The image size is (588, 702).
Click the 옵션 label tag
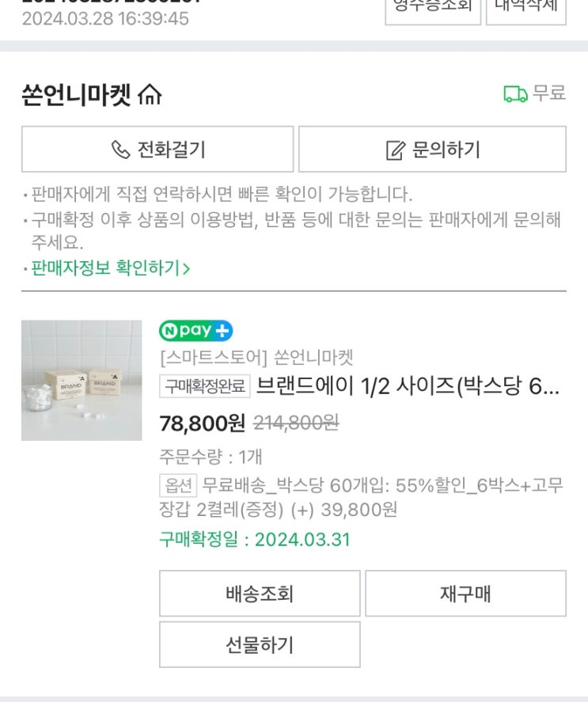[177, 484]
